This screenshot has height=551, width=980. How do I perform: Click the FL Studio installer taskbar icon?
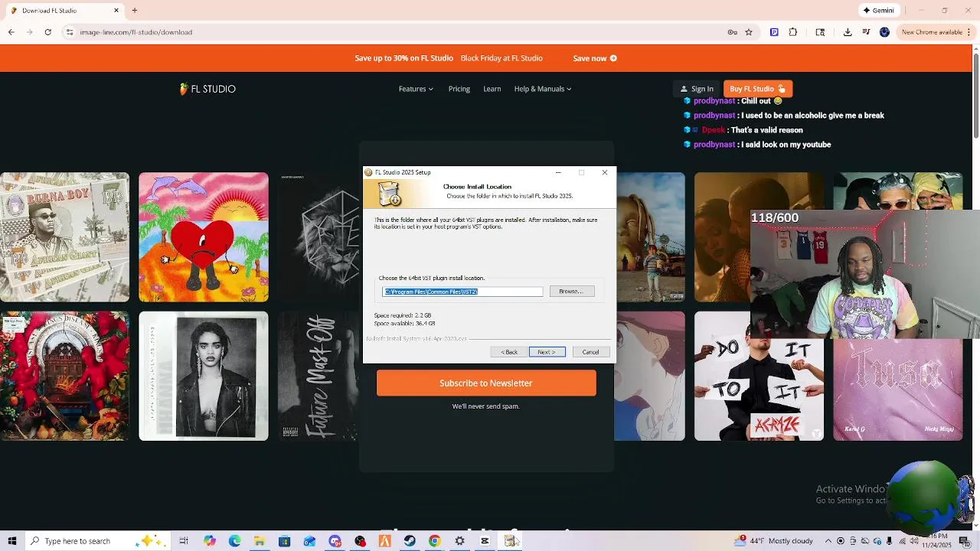point(510,541)
